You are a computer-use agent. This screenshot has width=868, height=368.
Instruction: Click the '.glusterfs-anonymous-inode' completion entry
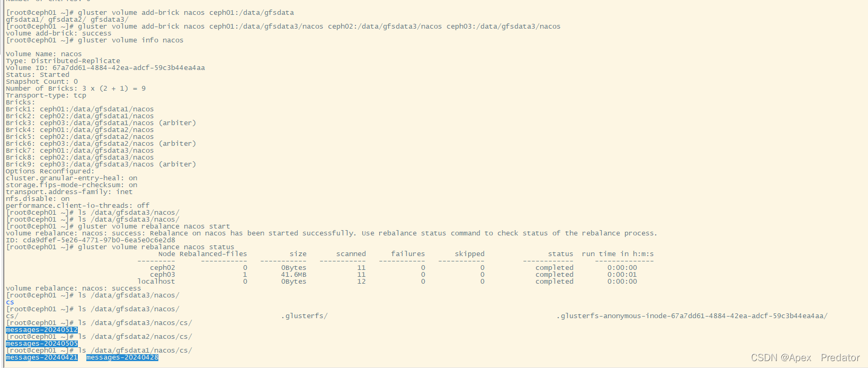click(x=692, y=316)
